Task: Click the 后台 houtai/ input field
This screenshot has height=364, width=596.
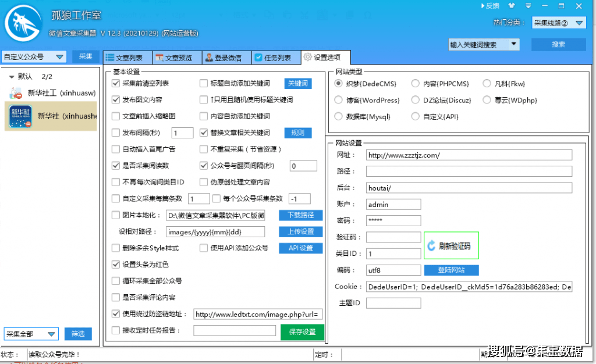Action: point(469,188)
